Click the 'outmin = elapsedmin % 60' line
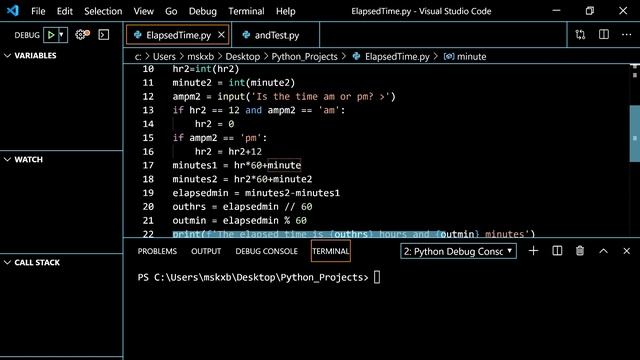The width and height of the screenshot is (640, 360). click(x=239, y=221)
